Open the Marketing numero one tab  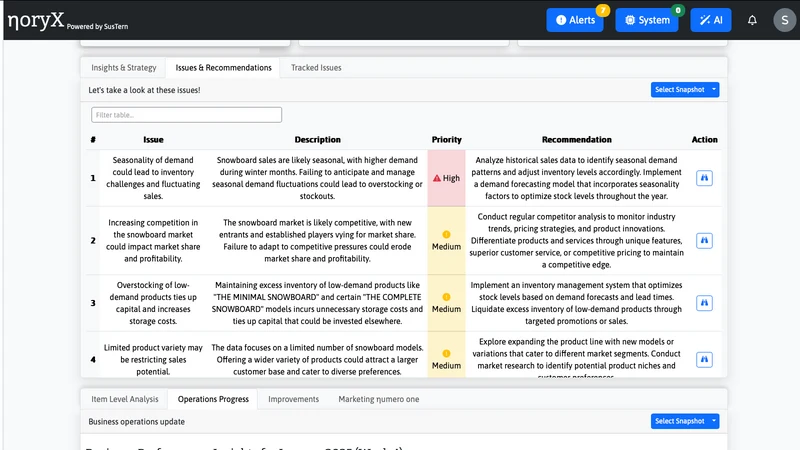[x=379, y=399]
